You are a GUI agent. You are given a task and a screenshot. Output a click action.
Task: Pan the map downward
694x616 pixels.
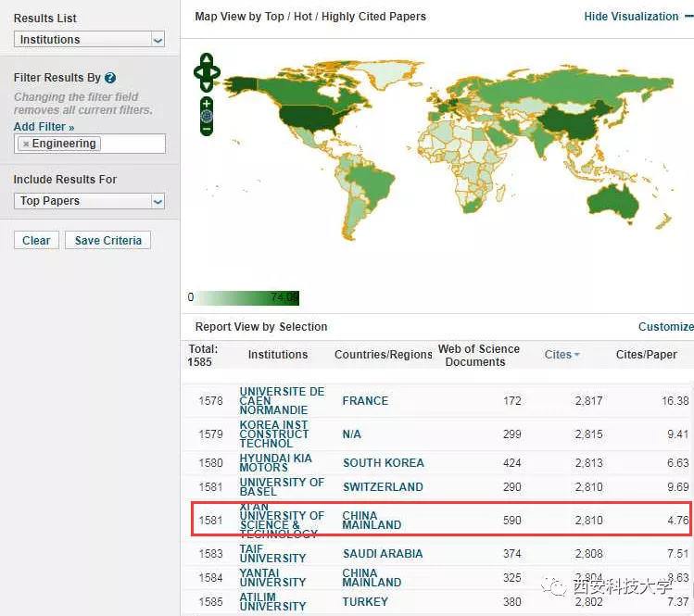(x=207, y=85)
